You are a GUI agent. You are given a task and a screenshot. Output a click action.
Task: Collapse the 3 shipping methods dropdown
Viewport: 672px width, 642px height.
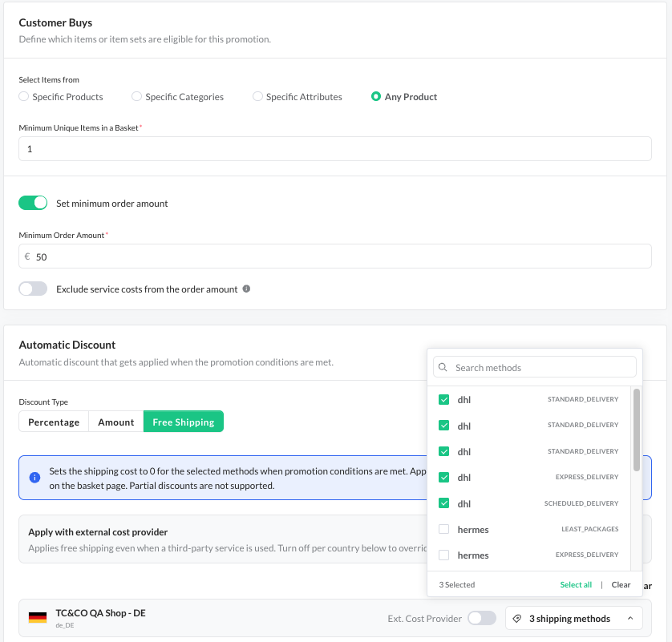click(574, 619)
